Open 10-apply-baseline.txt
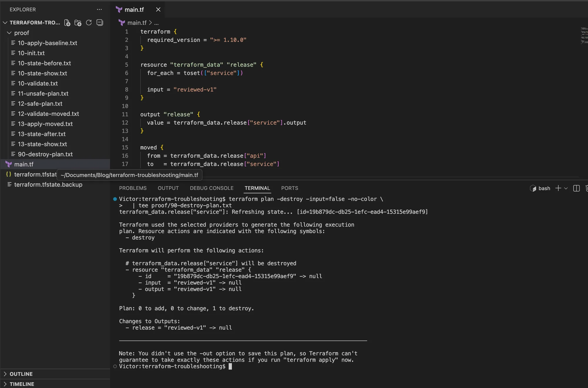This screenshot has width=588, height=388. pyautogui.click(x=55, y=43)
